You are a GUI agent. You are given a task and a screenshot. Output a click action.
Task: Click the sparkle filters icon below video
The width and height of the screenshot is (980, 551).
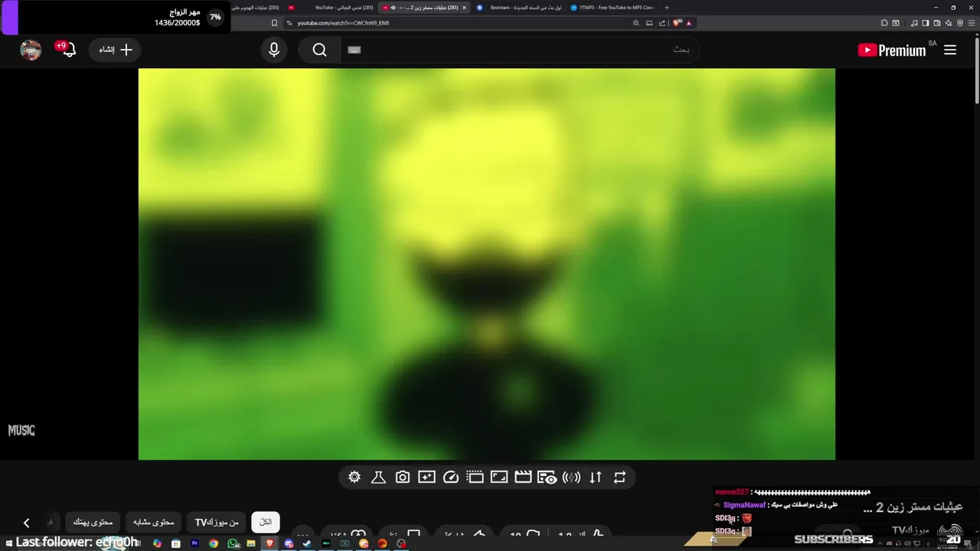426,477
